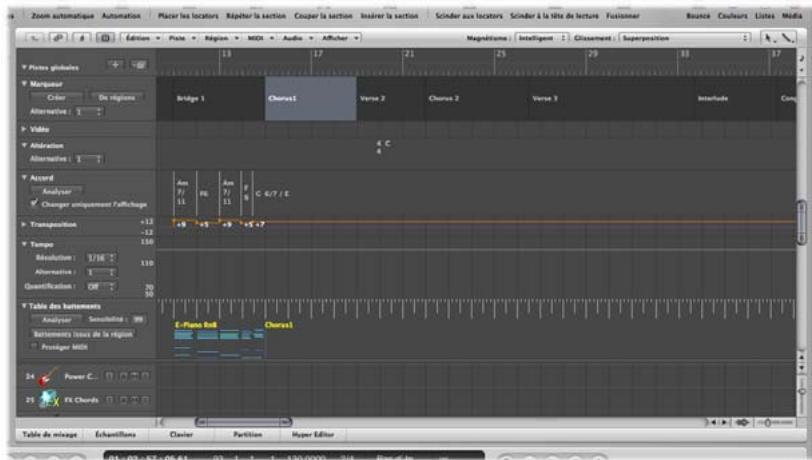Click the Power C. guitar track icon
This screenshot has width=812, height=460.
(x=48, y=376)
